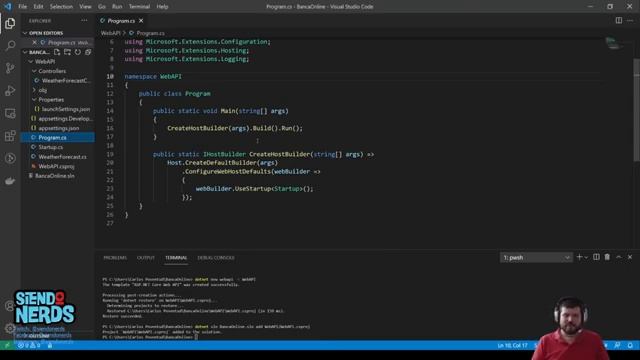Open the Edit menu

[38, 7]
